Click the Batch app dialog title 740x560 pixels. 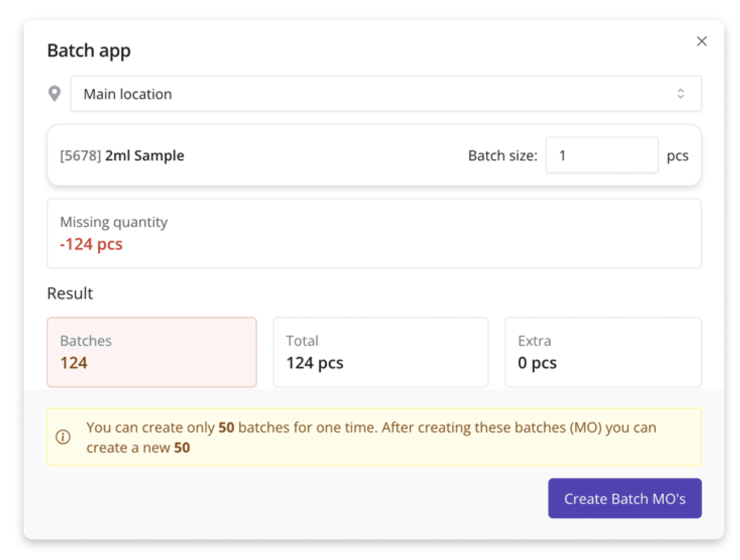(89, 50)
